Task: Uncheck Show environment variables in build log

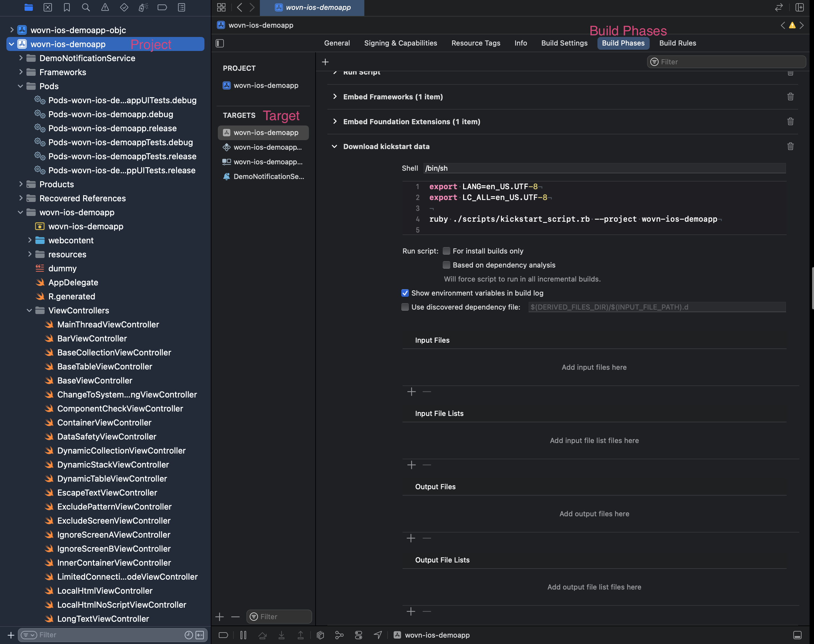Action: coord(405,293)
